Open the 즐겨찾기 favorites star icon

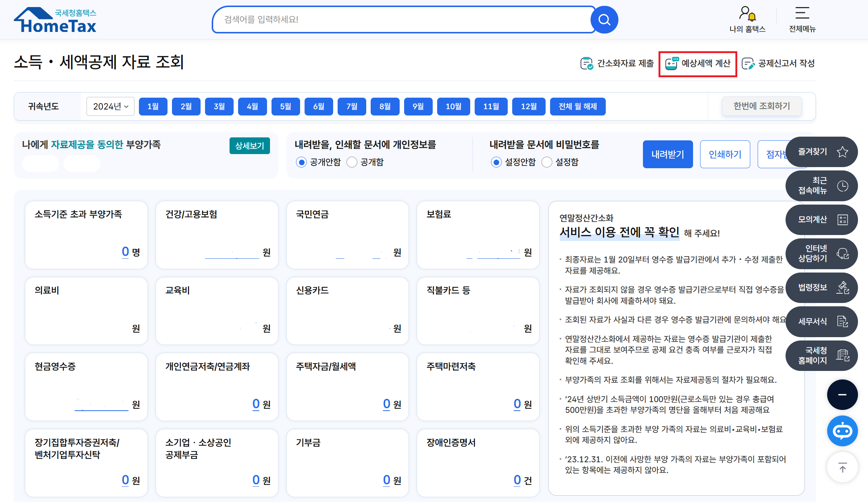[842, 151]
